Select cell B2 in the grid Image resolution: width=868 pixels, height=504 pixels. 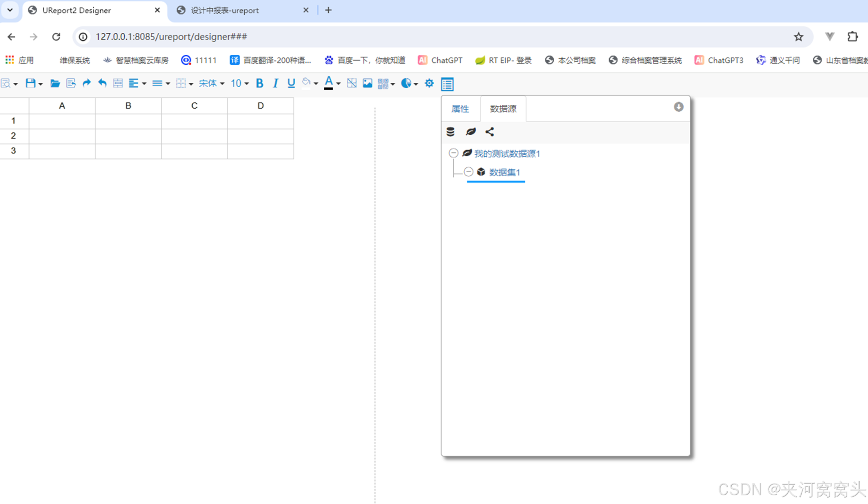pyautogui.click(x=128, y=136)
